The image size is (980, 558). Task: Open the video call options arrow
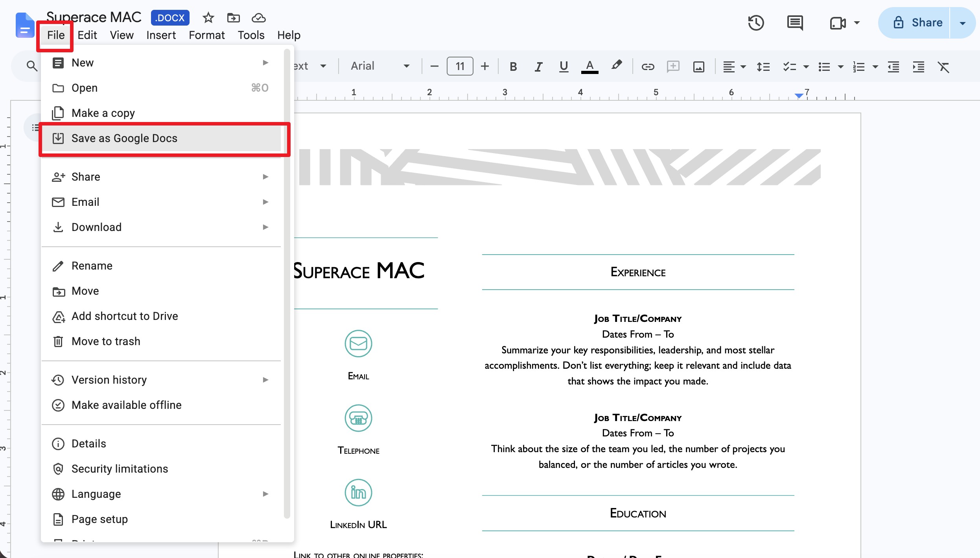pyautogui.click(x=857, y=23)
